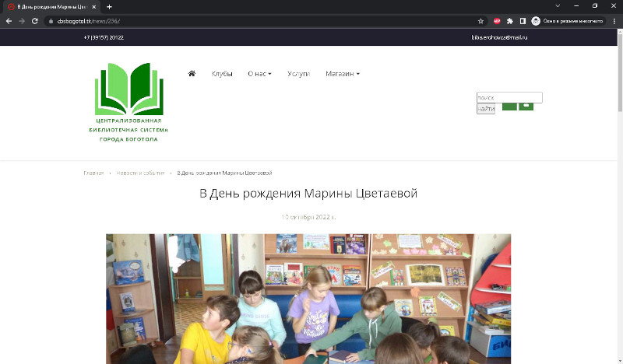623x364 pixels.
Task: Click the article date 10 октября 2022
Action: (x=308, y=217)
